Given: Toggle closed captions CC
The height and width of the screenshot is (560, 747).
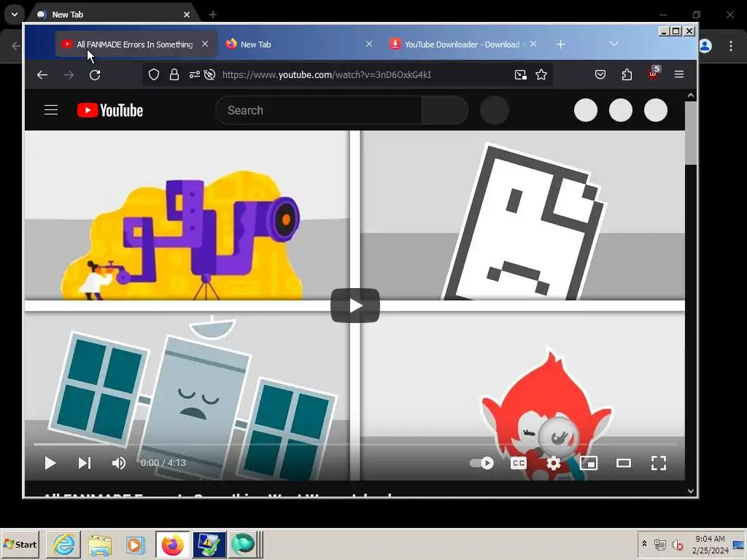Looking at the screenshot, I should 519,463.
